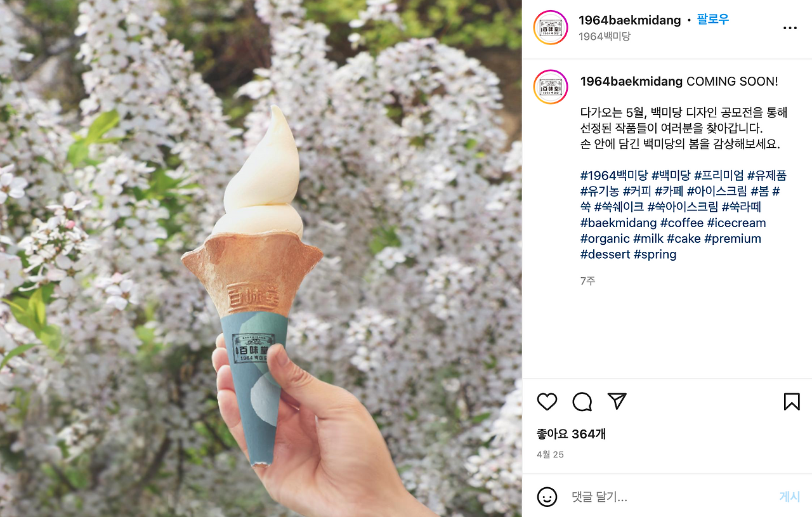Open the #아이스크림 hashtag
Viewport: 812px width, 517px height.
click(x=717, y=192)
